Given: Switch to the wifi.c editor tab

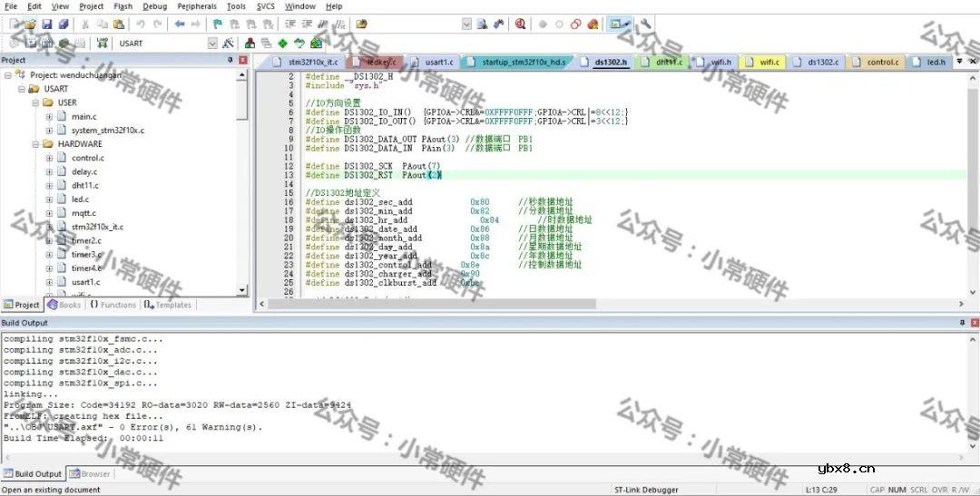Looking at the screenshot, I should click(x=769, y=63).
